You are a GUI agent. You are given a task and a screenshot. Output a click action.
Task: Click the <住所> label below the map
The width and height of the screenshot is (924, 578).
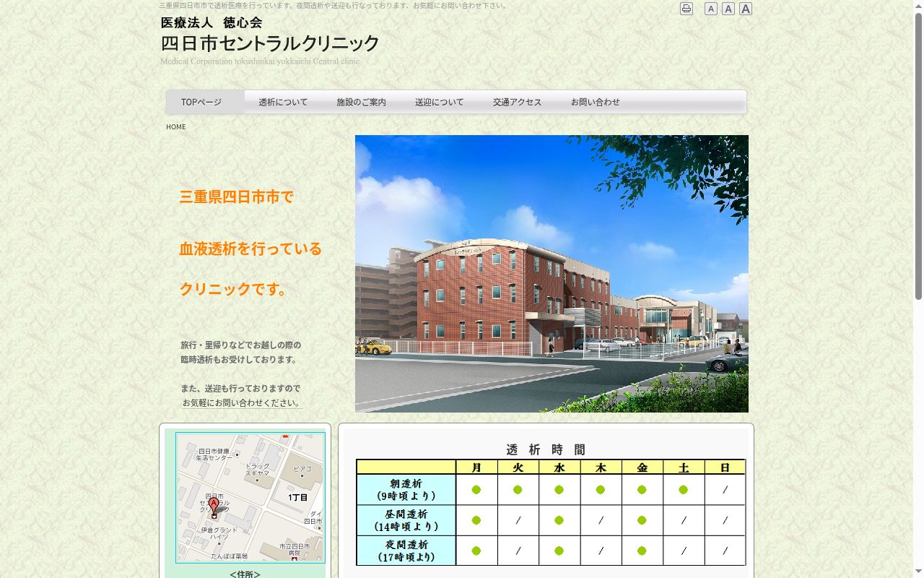tap(245, 574)
